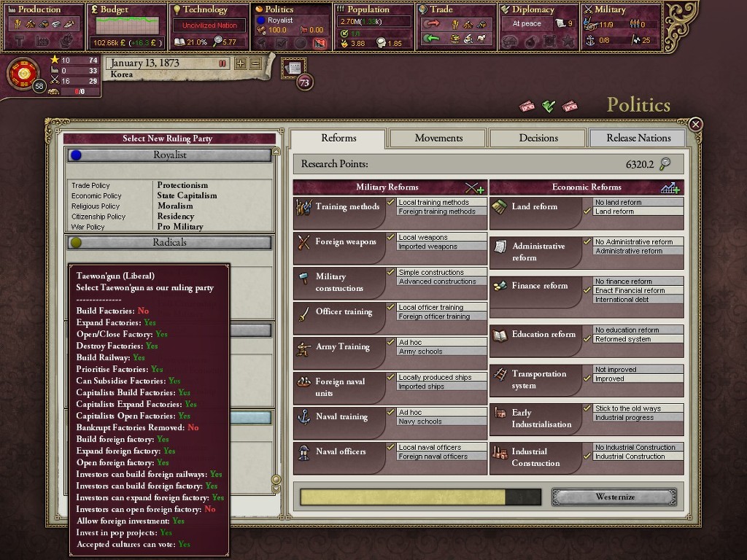Select Army schools option
The height and width of the screenshot is (560, 747).
[441, 351]
